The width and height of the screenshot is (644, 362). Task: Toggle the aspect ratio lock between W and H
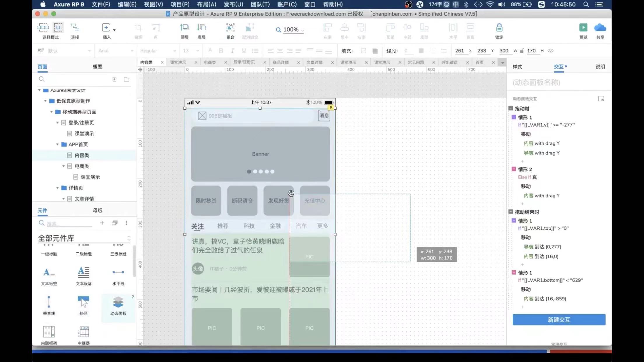pyautogui.click(x=522, y=51)
